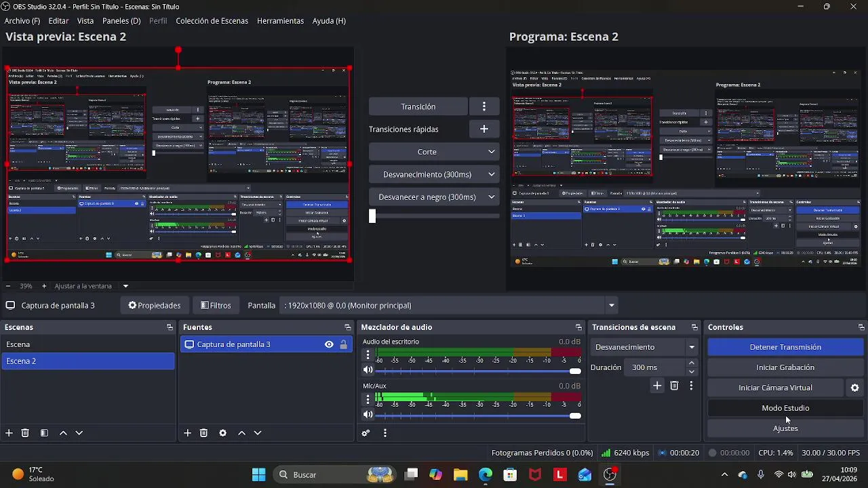The width and height of the screenshot is (868, 488).
Task: Move source down in Fuentes panel
Action: click(x=258, y=433)
